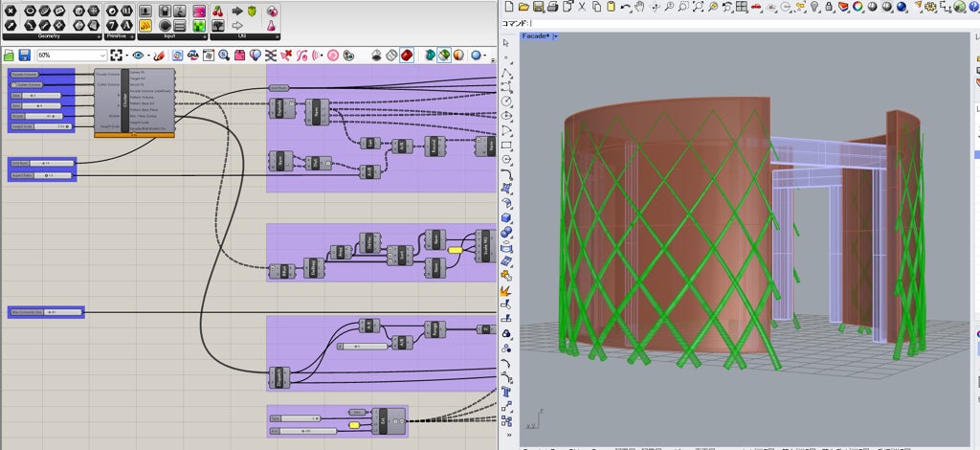This screenshot has height=450, width=980.
Task: Toggle the preview eye icon in canvas toolbar
Action: [140, 56]
